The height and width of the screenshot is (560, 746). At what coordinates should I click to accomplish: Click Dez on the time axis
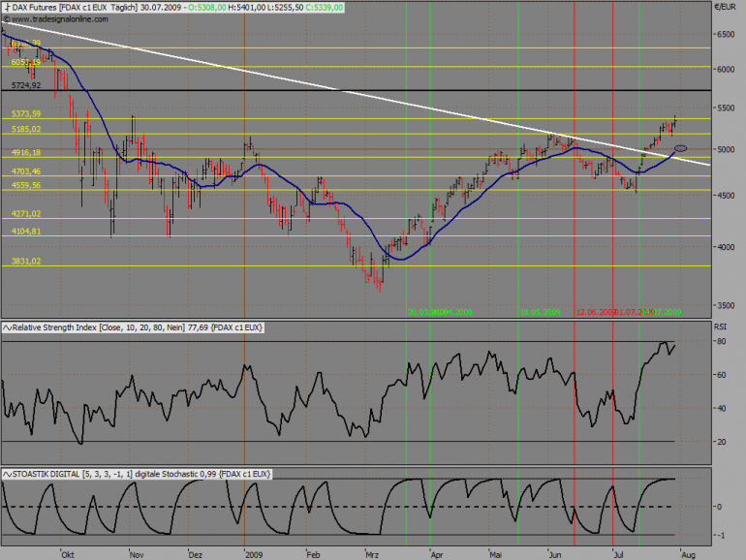tap(196, 555)
